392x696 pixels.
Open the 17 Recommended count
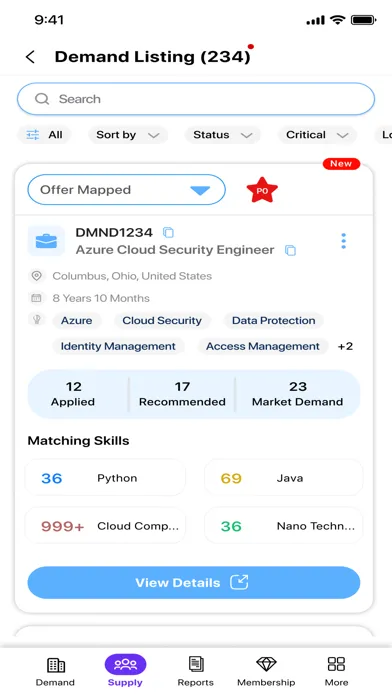pyautogui.click(x=182, y=394)
